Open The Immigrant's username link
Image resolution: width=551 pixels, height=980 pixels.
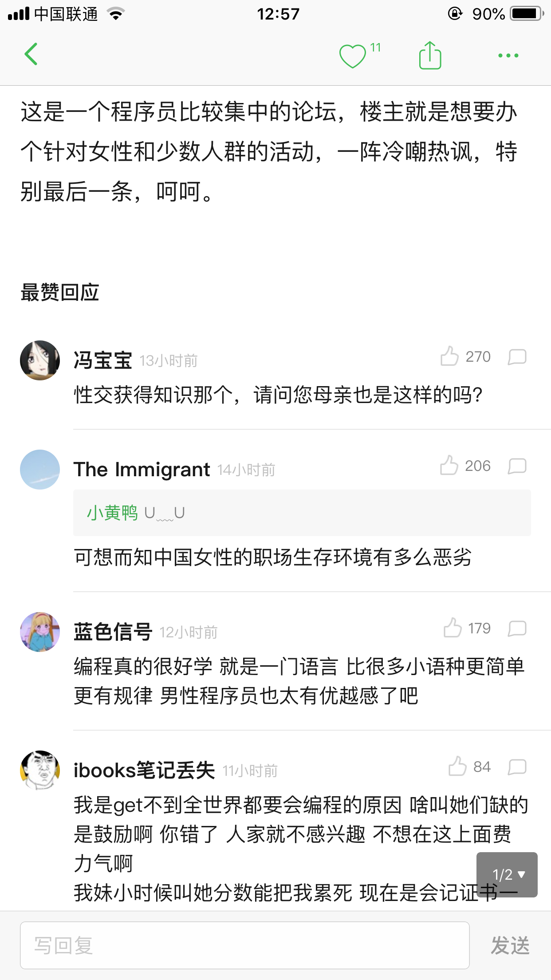pyautogui.click(x=142, y=470)
